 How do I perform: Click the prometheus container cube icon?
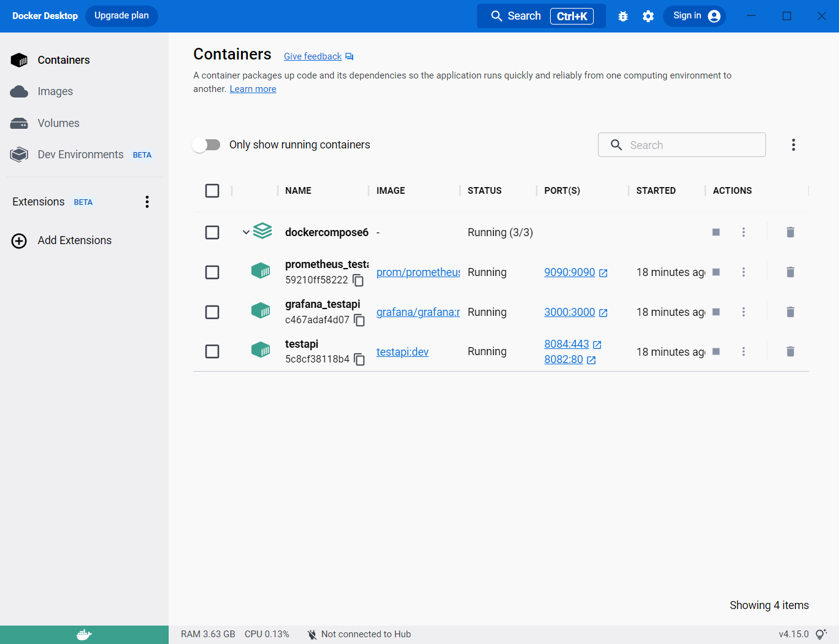[x=261, y=270]
